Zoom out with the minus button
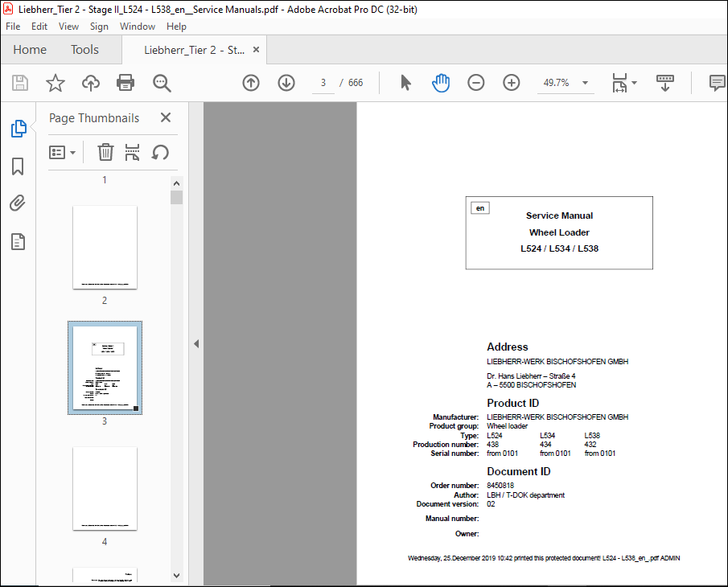This screenshot has width=728, height=587. click(x=476, y=83)
